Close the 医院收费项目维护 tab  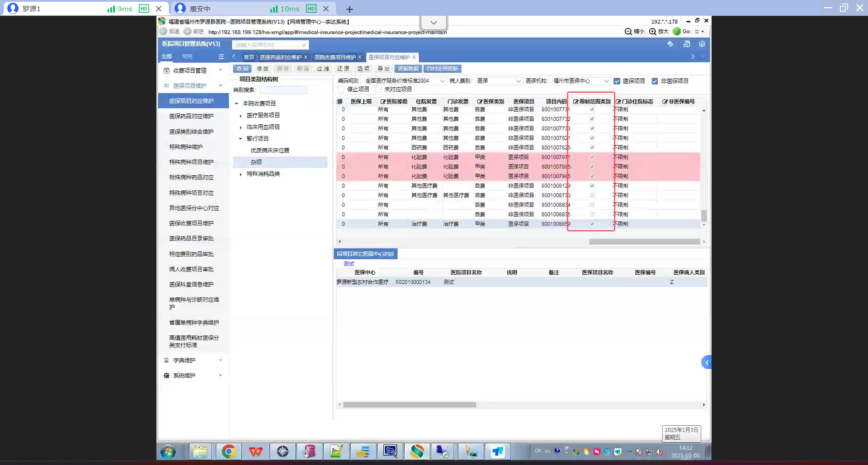point(360,57)
